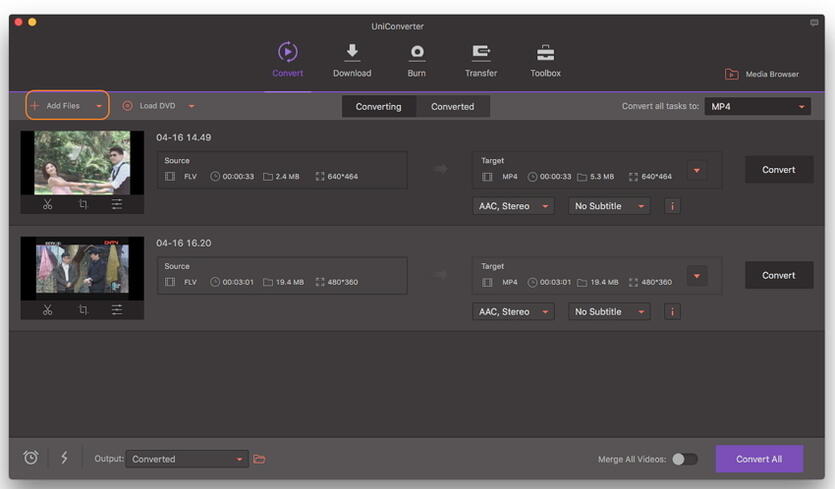This screenshot has width=835, height=489.
Task: Open the Convert section icon
Action: [x=288, y=52]
